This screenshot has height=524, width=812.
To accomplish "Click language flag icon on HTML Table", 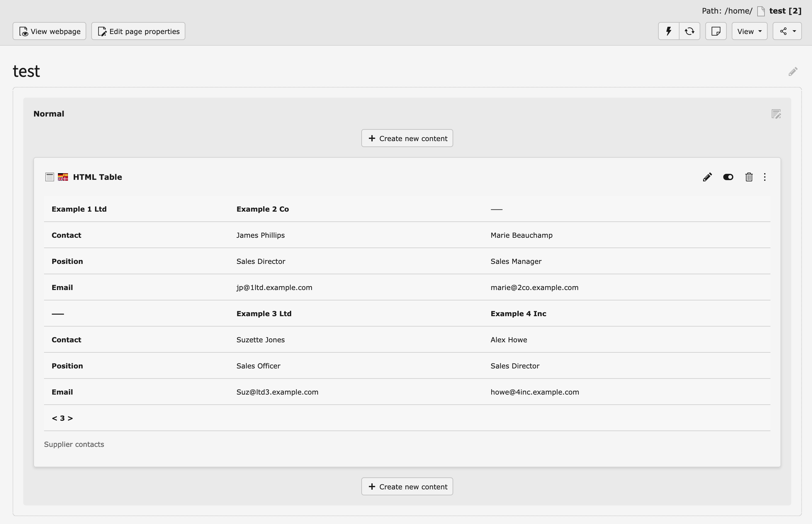I will tap(63, 177).
